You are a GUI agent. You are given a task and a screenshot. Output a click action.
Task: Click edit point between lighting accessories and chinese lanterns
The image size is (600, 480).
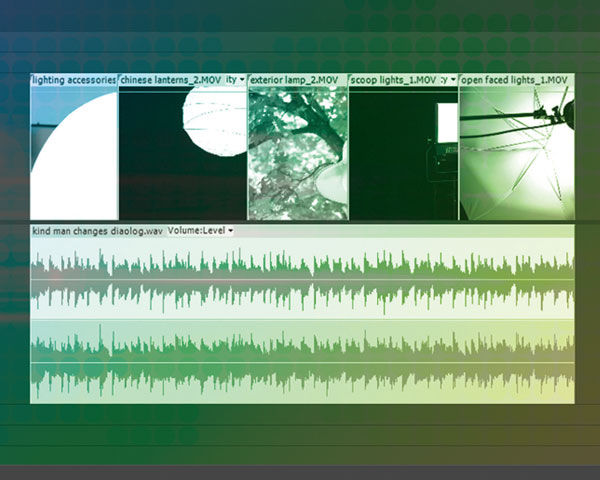tap(119, 150)
